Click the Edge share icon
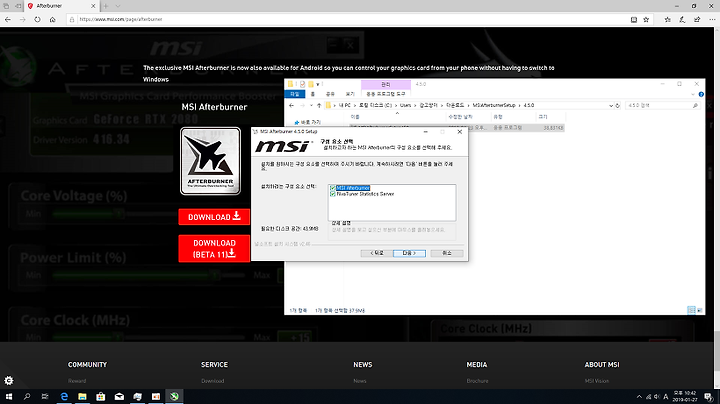 coord(697,19)
